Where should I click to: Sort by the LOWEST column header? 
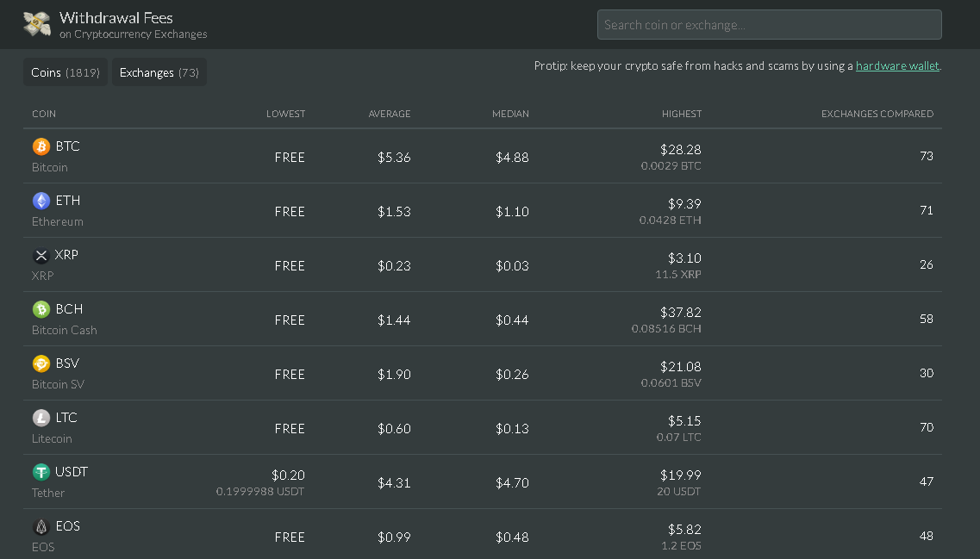(285, 114)
